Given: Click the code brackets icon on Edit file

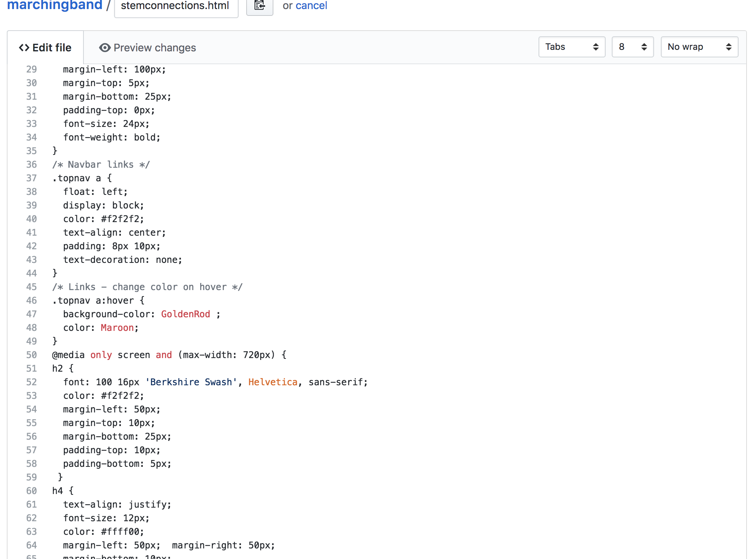Looking at the screenshot, I should 24,48.
